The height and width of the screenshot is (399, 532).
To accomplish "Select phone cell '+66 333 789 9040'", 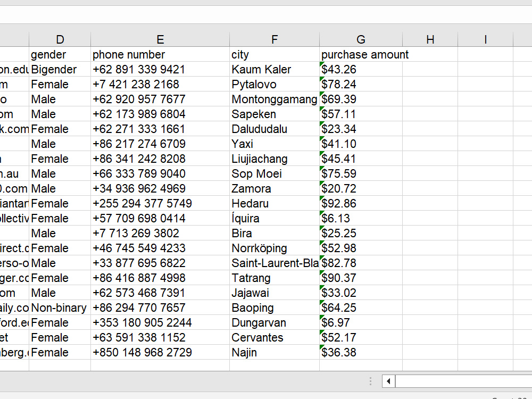I will 160,173.
